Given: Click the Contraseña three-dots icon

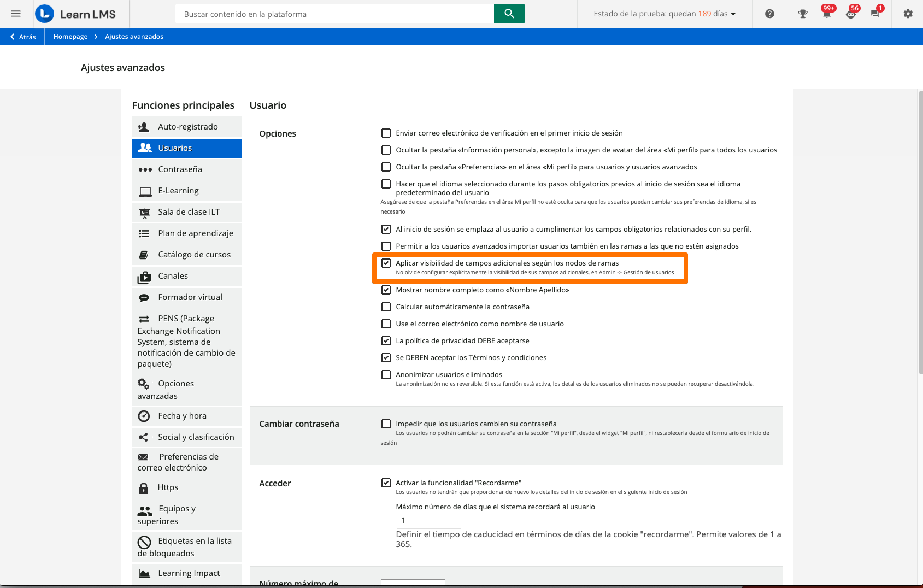Looking at the screenshot, I should tap(145, 169).
